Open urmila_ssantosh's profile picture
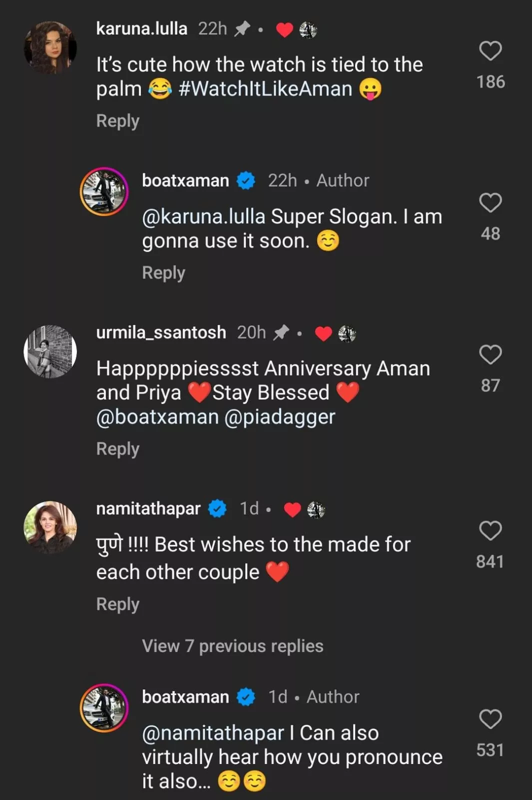This screenshot has height=800, width=532. coord(50,351)
